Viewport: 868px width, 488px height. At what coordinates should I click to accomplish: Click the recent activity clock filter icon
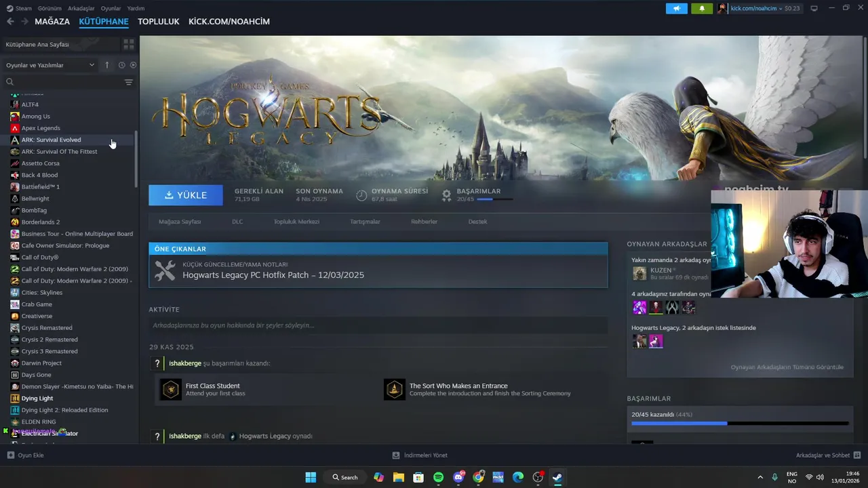click(x=121, y=65)
